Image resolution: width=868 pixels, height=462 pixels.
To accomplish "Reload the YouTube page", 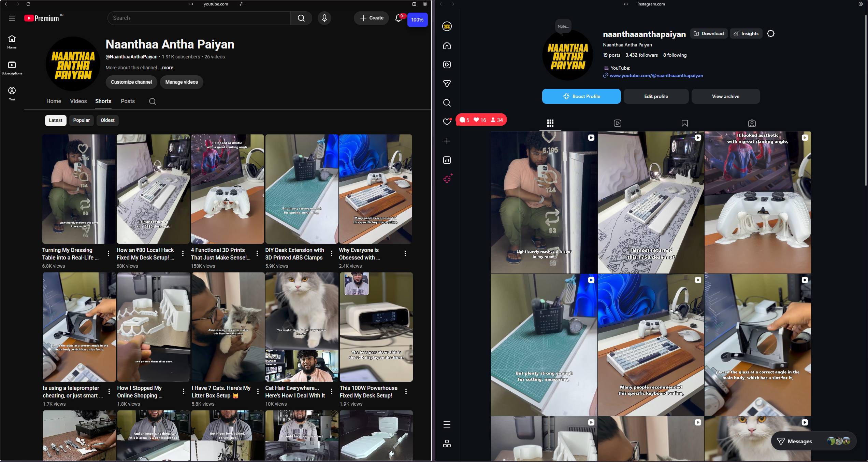I will [x=28, y=4].
